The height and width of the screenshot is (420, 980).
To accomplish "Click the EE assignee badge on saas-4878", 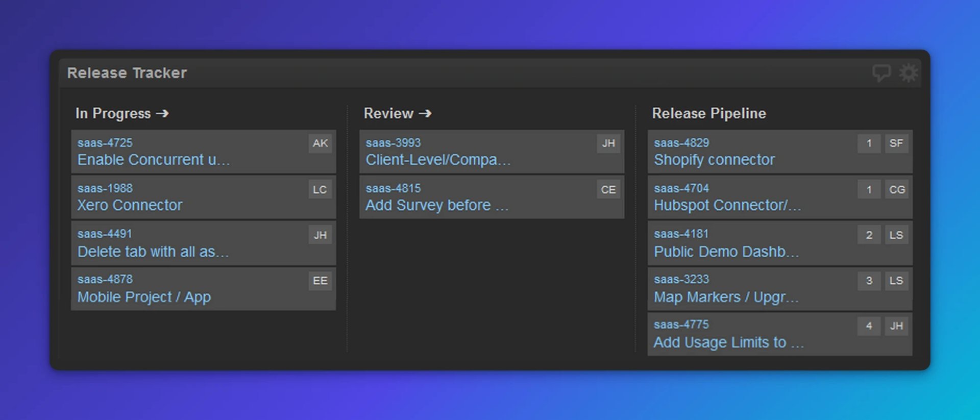I will click(x=320, y=281).
